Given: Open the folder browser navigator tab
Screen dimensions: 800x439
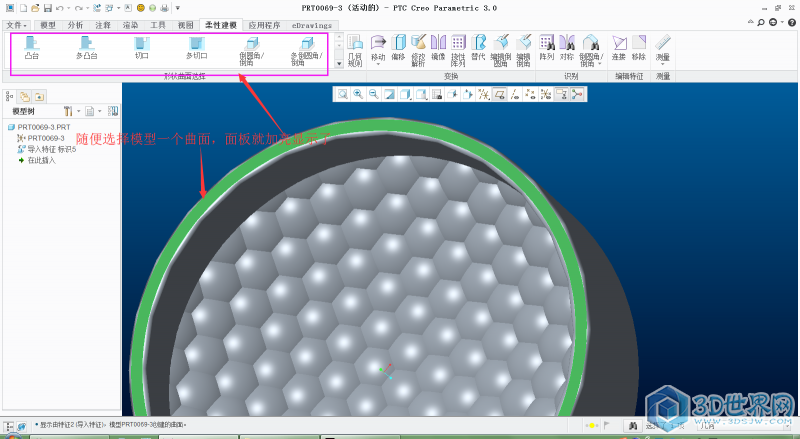Looking at the screenshot, I should (x=24, y=96).
